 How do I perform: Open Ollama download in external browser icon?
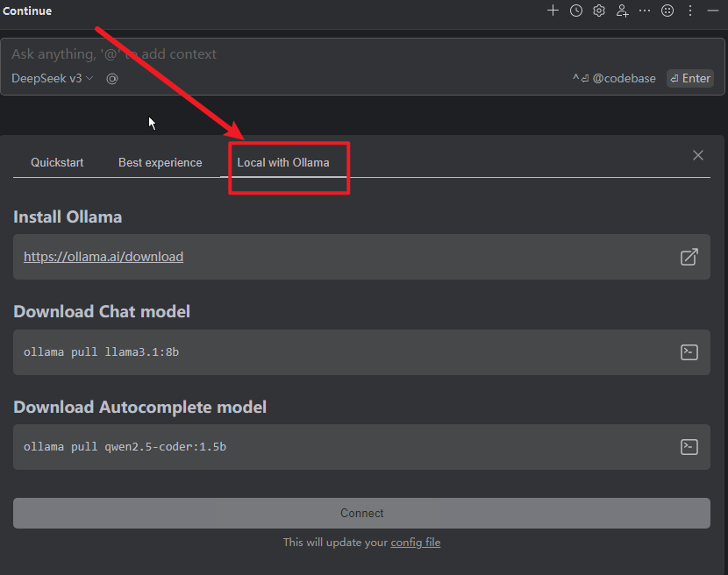click(x=689, y=257)
